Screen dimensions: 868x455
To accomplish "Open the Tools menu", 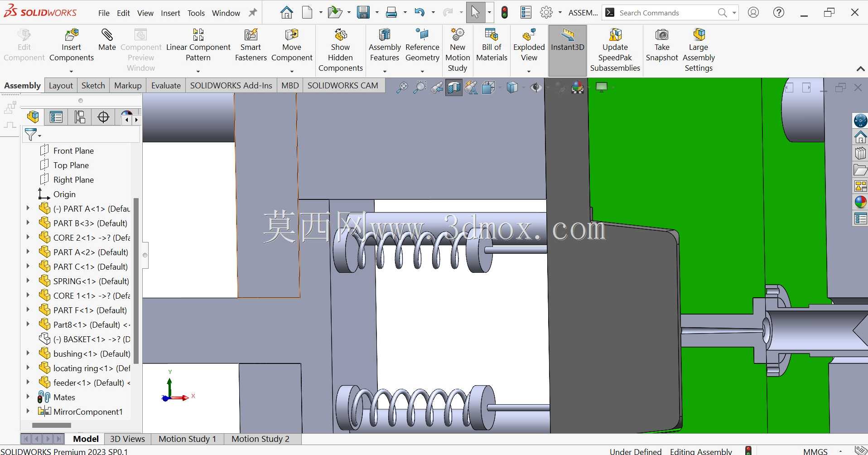I will point(196,13).
